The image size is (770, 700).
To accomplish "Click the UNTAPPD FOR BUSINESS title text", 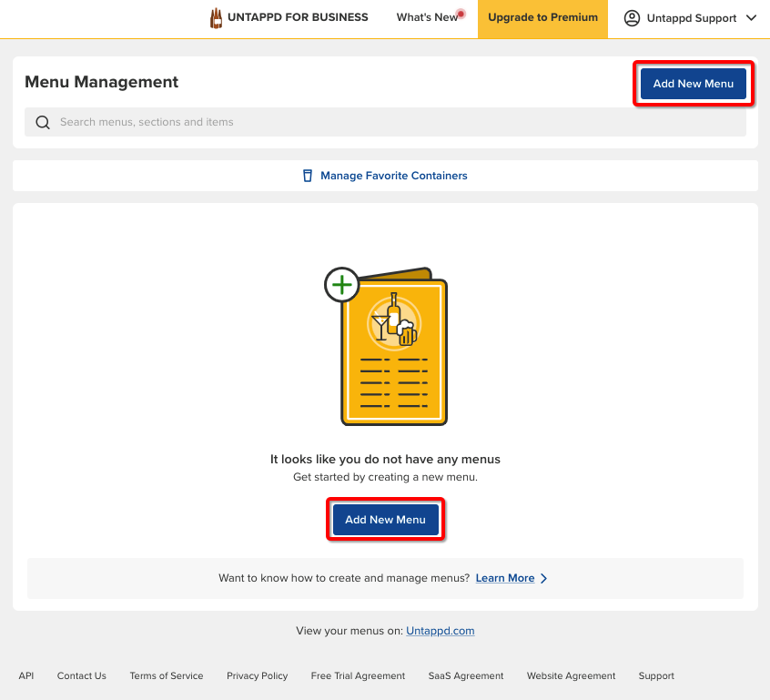I will pyautogui.click(x=298, y=17).
